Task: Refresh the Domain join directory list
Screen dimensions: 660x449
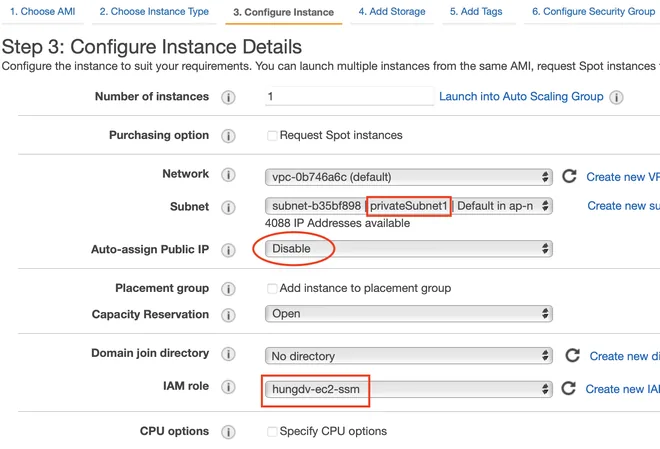Action: point(572,355)
